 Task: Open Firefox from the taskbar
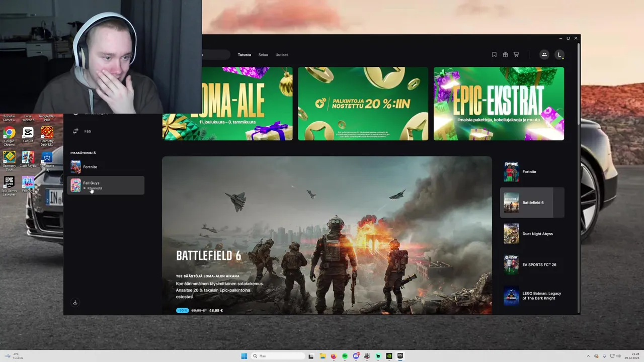point(334,356)
